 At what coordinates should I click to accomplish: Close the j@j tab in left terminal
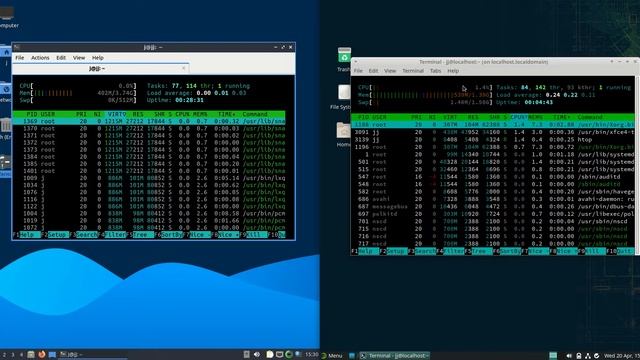(184, 68)
